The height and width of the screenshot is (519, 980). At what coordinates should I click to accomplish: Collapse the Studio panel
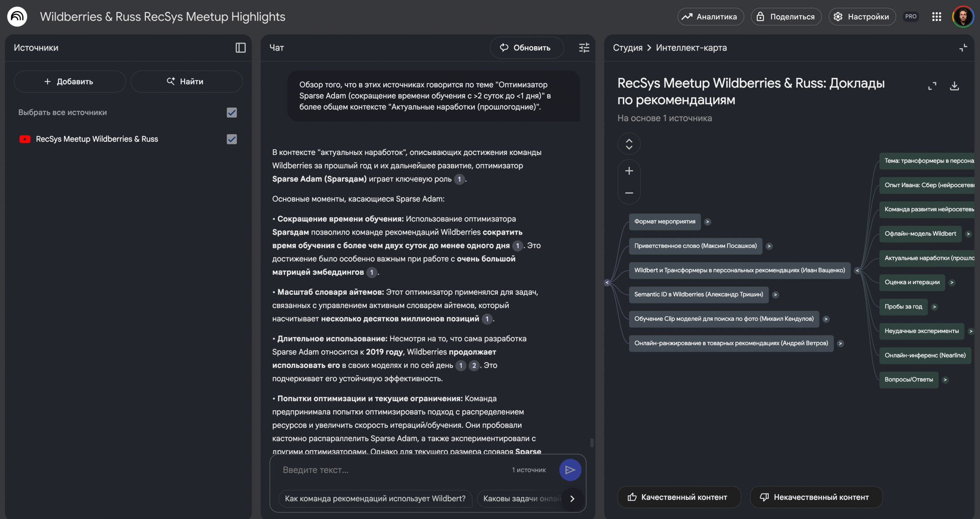(963, 47)
